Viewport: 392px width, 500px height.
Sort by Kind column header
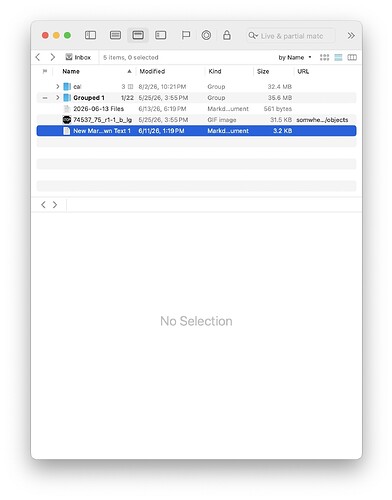click(215, 71)
